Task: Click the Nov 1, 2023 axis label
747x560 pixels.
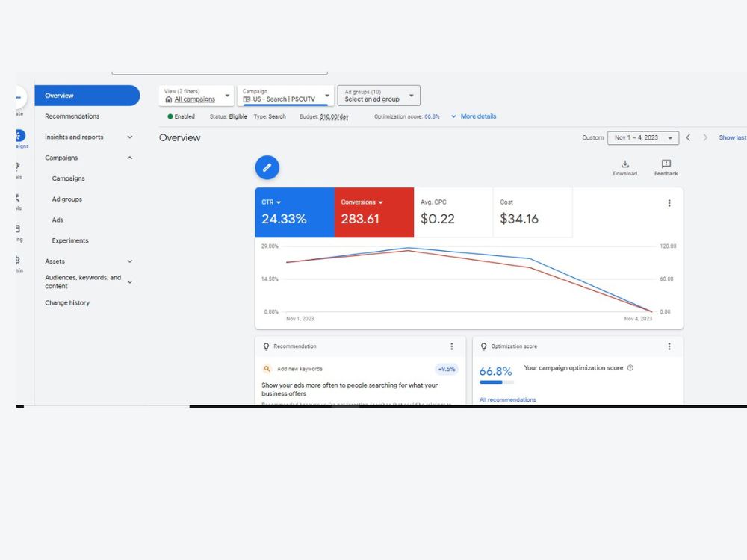Action: pos(300,319)
